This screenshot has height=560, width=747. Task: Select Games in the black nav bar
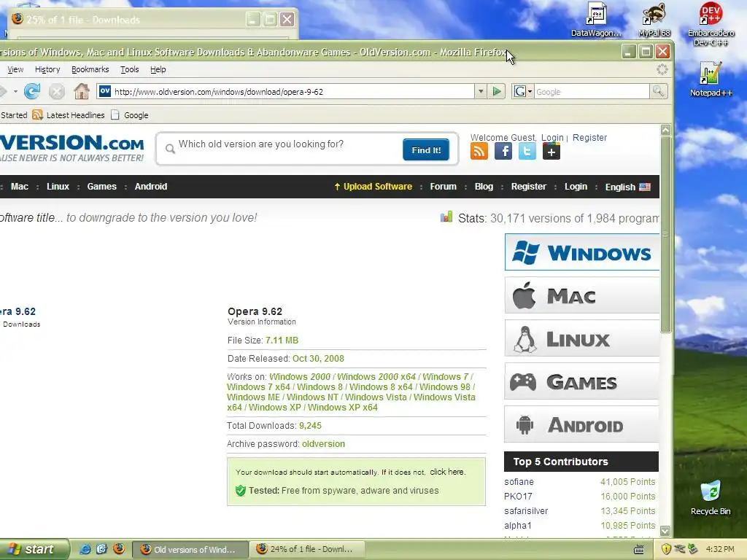pyautogui.click(x=101, y=187)
